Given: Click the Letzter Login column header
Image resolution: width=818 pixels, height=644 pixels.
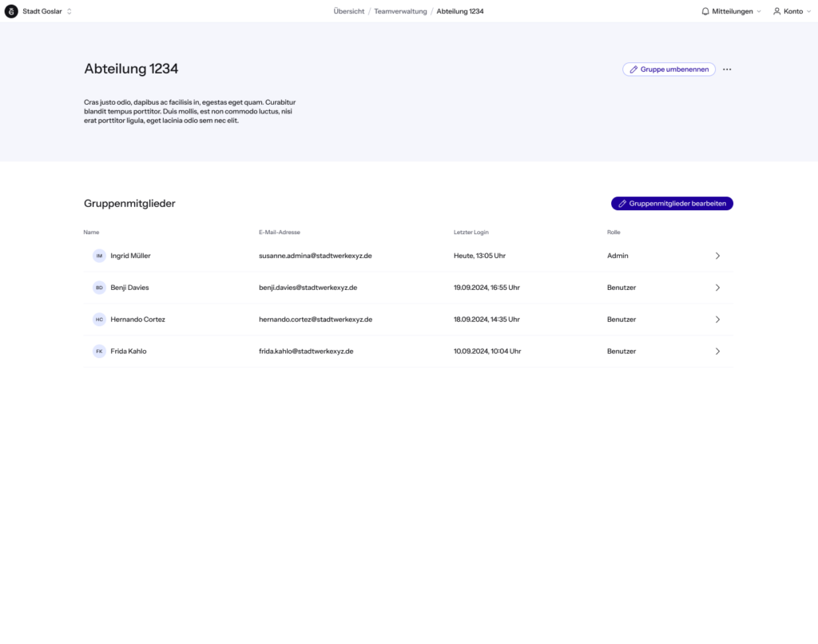Looking at the screenshot, I should pyautogui.click(x=471, y=233).
